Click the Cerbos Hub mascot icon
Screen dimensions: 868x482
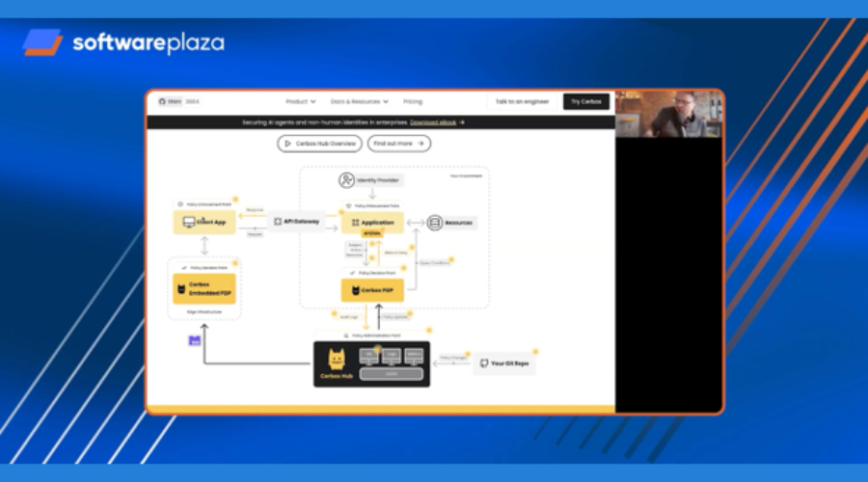(x=337, y=360)
